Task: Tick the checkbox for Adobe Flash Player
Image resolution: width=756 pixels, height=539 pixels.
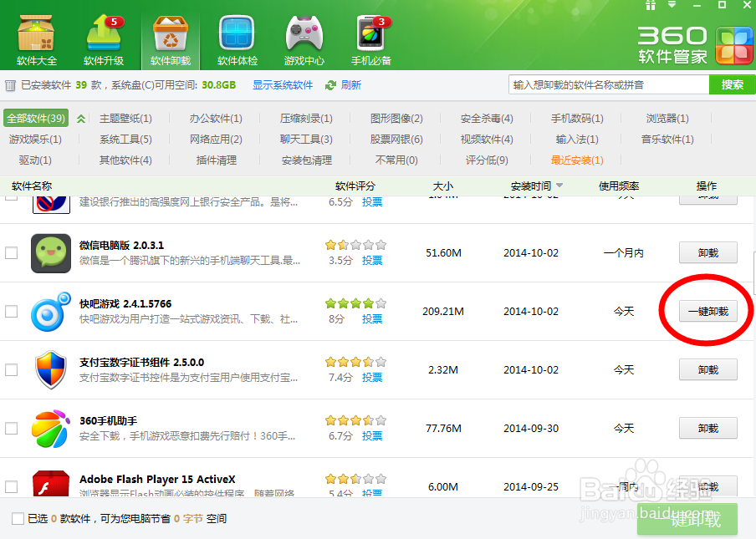Action: point(11,486)
